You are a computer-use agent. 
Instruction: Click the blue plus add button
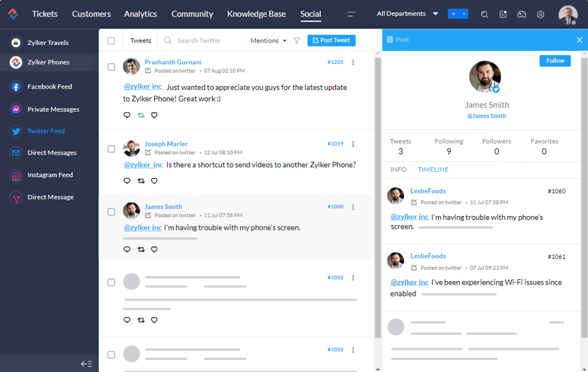point(454,14)
